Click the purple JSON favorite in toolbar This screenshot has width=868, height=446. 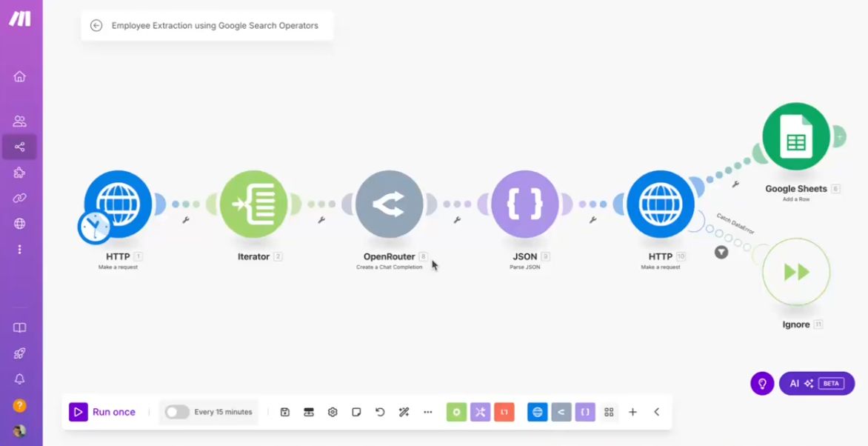click(585, 412)
